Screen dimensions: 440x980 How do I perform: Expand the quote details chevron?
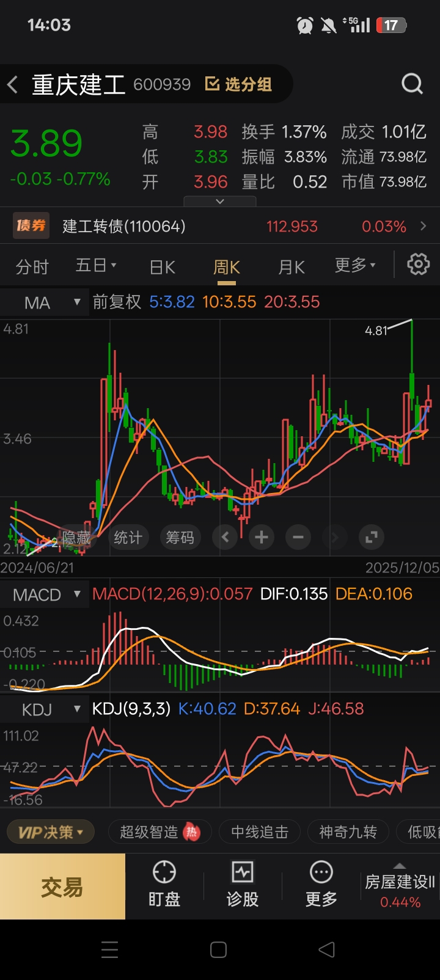click(x=220, y=201)
